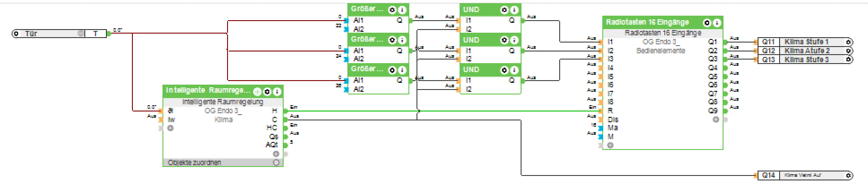Select the Q14 output label
The width and height of the screenshot is (868, 184).
click(x=768, y=175)
